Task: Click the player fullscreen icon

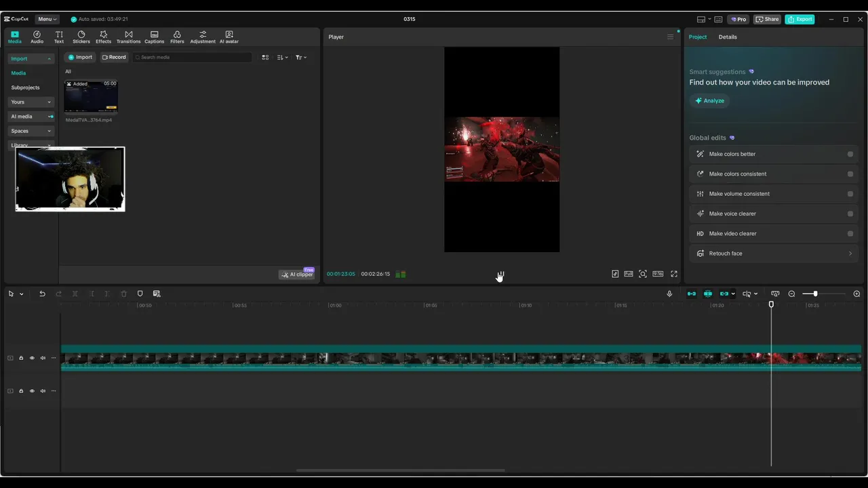Action: (674, 274)
